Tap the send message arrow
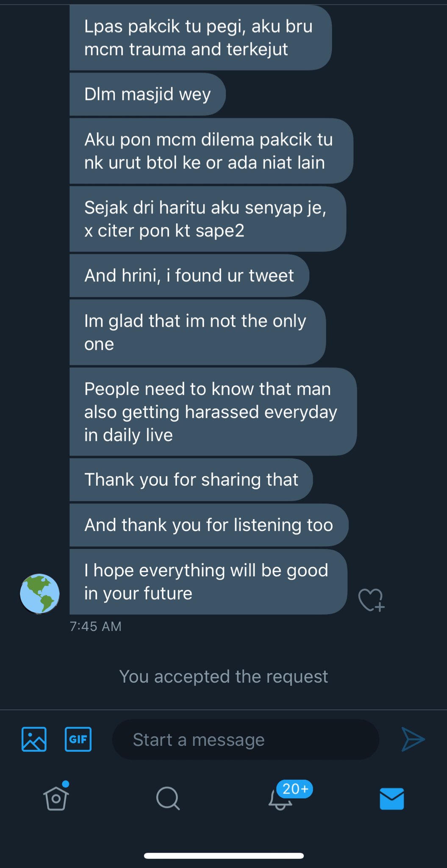This screenshot has height=868, width=447. [413, 739]
